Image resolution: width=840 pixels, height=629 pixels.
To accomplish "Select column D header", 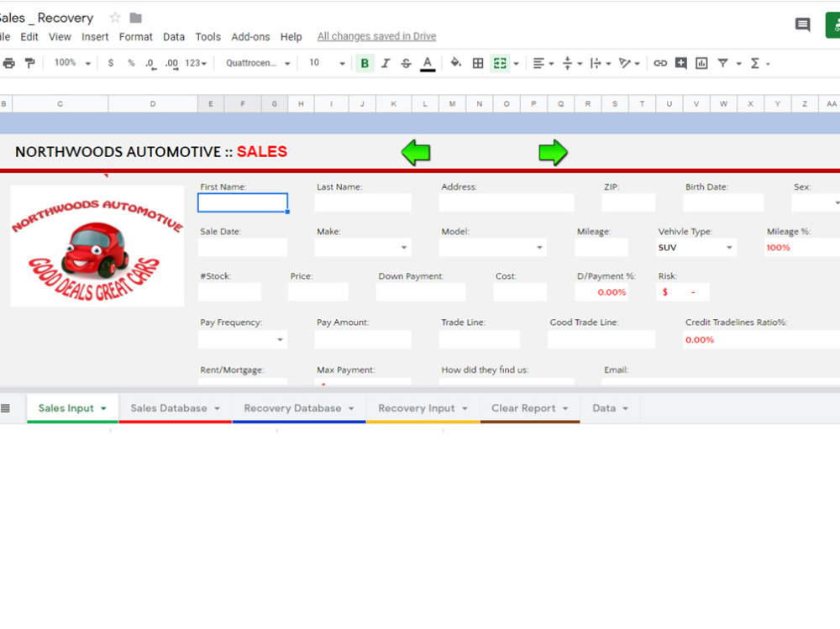I will point(153,104).
